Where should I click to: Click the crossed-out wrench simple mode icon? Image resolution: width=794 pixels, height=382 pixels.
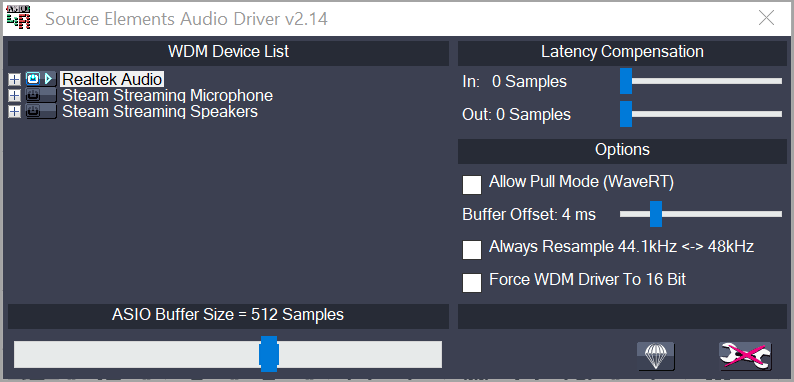tap(745, 356)
